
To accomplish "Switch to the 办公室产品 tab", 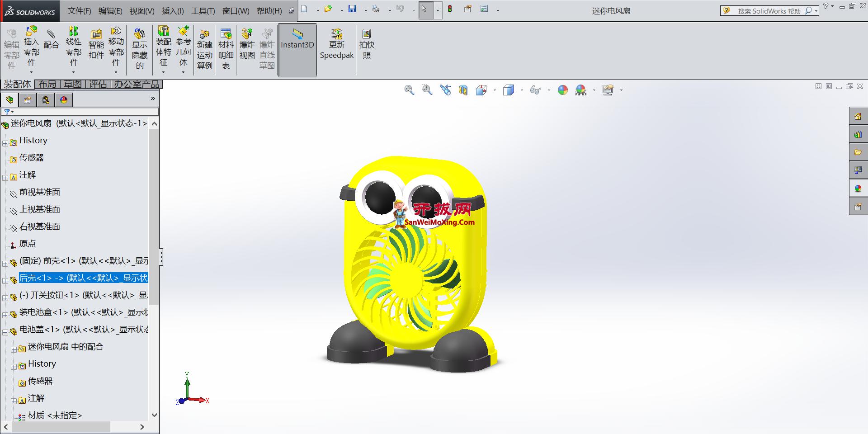I will tap(137, 84).
